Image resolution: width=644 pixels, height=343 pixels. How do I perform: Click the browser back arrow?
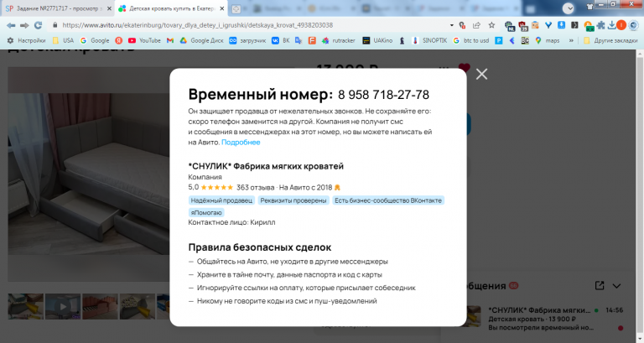point(11,25)
